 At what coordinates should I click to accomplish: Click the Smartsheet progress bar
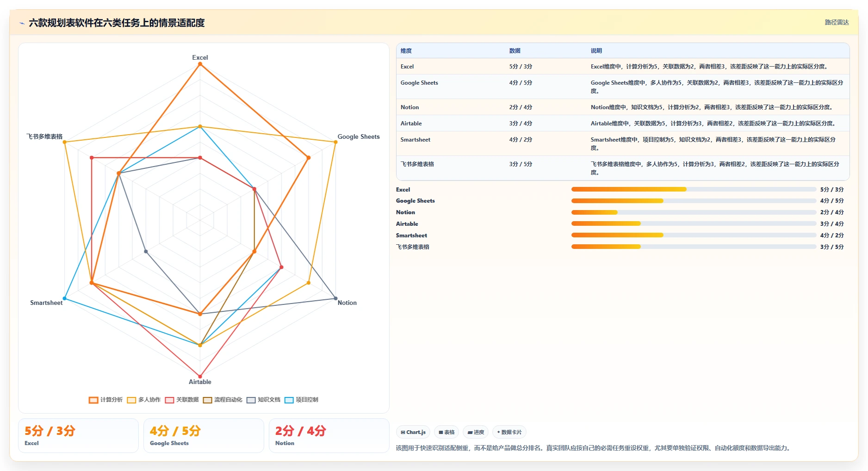click(694, 235)
